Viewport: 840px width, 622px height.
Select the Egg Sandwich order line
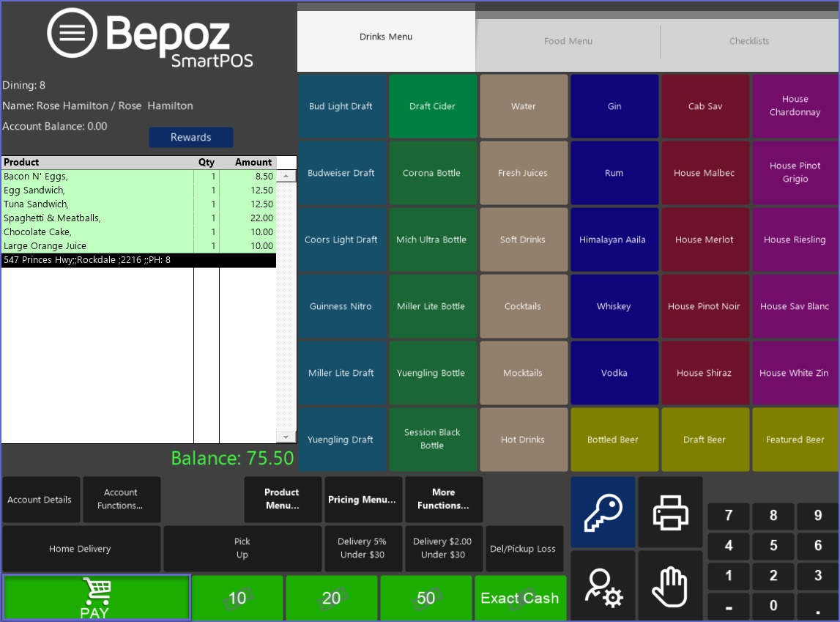point(138,190)
